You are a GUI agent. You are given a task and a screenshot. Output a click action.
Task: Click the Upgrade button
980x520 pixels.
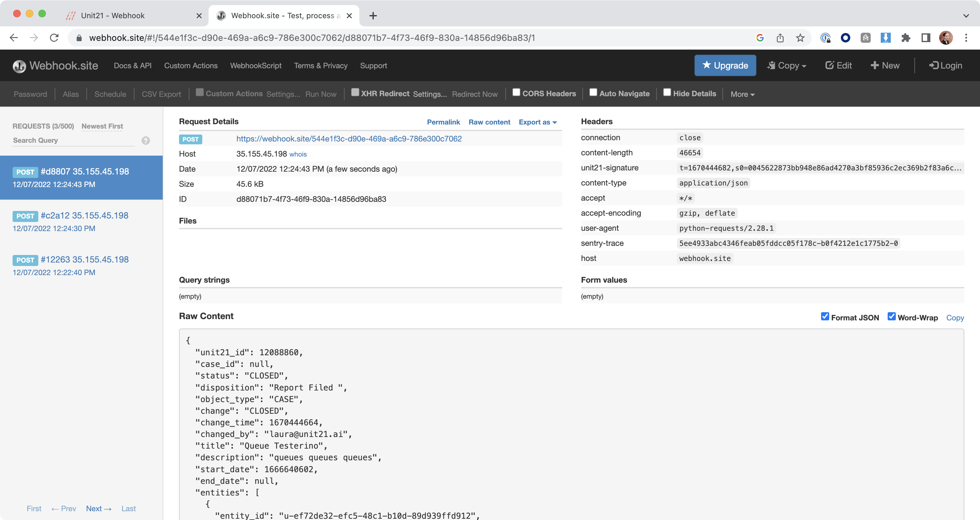pyautogui.click(x=725, y=65)
